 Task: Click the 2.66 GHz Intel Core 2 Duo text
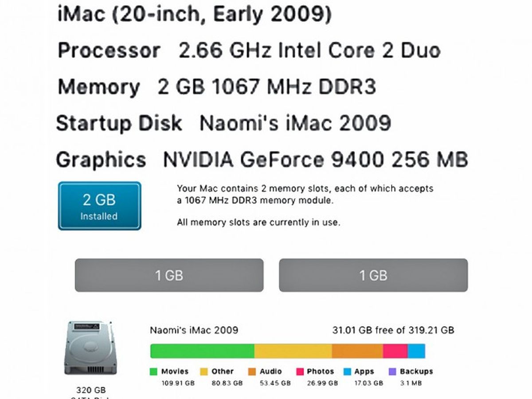coord(309,51)
